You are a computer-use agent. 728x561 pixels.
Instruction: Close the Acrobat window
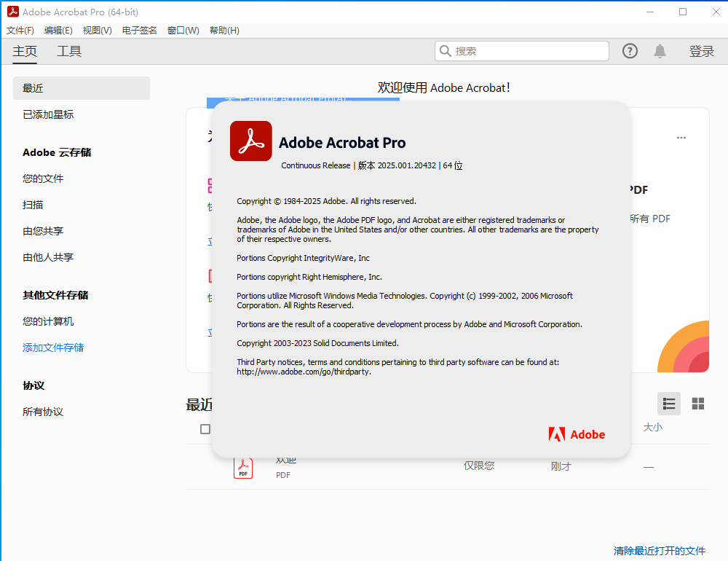716,12
